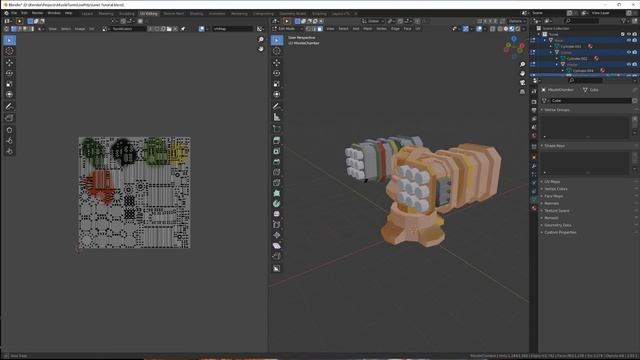Open the Render menu
The height and width of the screenshot is (360, 640).
[x=37, y=13]
